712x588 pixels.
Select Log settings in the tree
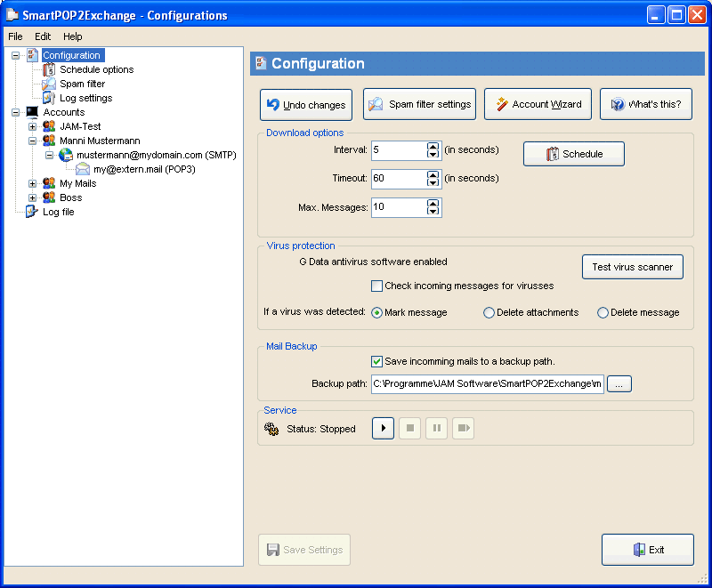[85, 98]
